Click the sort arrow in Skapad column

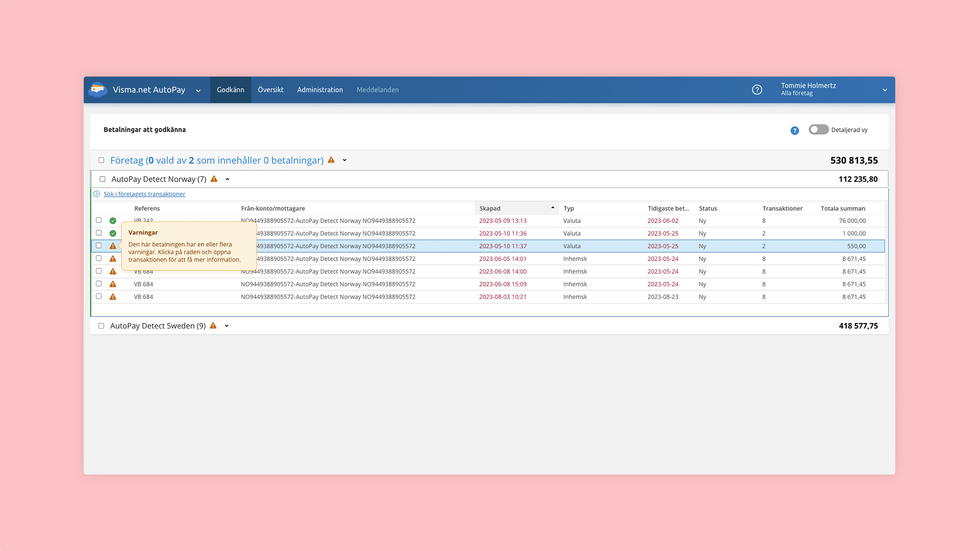point(553,208)
